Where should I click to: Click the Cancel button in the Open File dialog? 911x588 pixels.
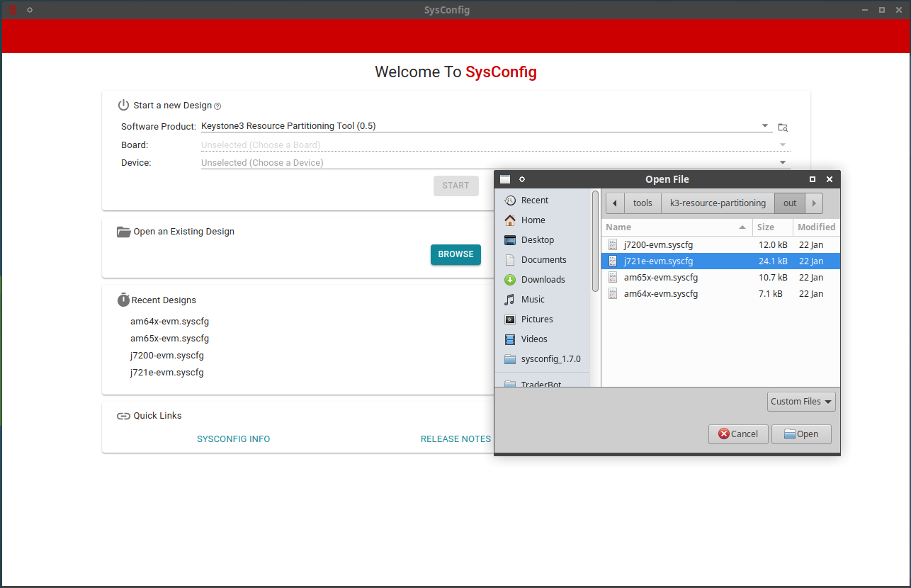click(738, 434)
